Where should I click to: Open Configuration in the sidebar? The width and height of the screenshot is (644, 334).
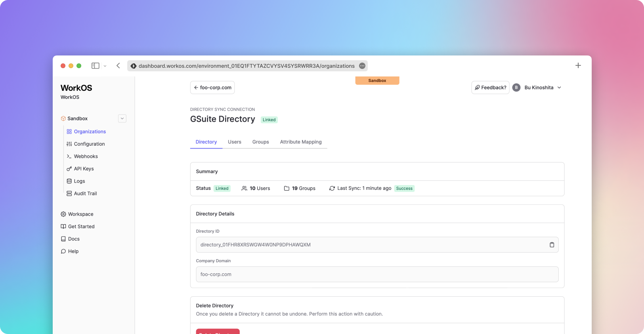(86, 144)
